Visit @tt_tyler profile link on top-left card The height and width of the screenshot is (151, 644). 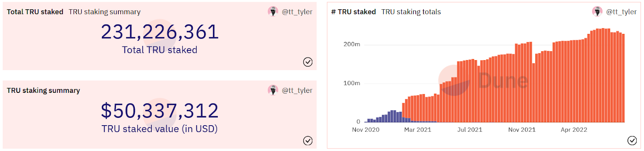coord(297,12)
